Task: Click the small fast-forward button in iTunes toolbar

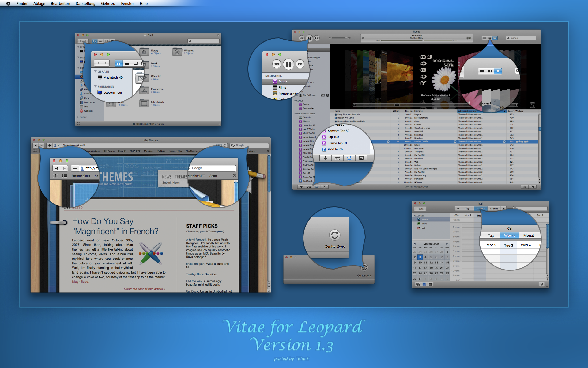Action: (x=317, y=38)
